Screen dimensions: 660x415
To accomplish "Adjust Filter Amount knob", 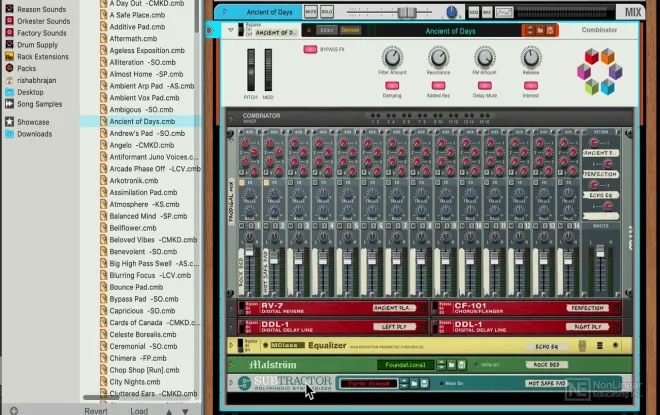I will click(392, 58).
